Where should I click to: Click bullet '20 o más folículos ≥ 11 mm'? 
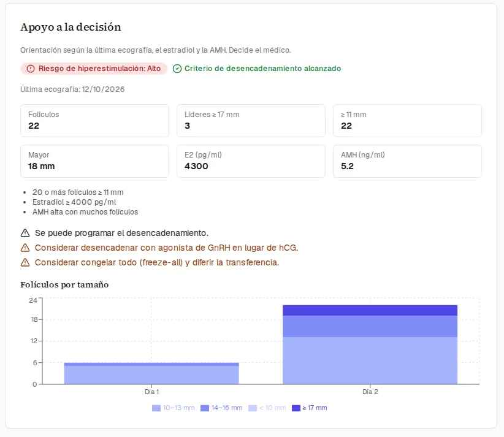[78, 192]
